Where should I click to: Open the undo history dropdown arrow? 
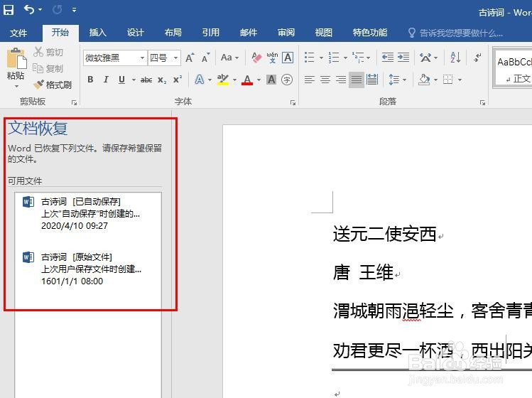(x=40, y=10)
